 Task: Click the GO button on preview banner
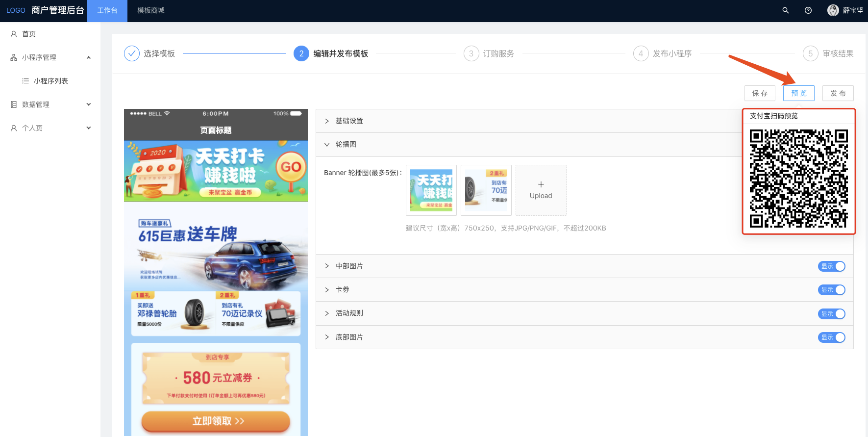291,167
